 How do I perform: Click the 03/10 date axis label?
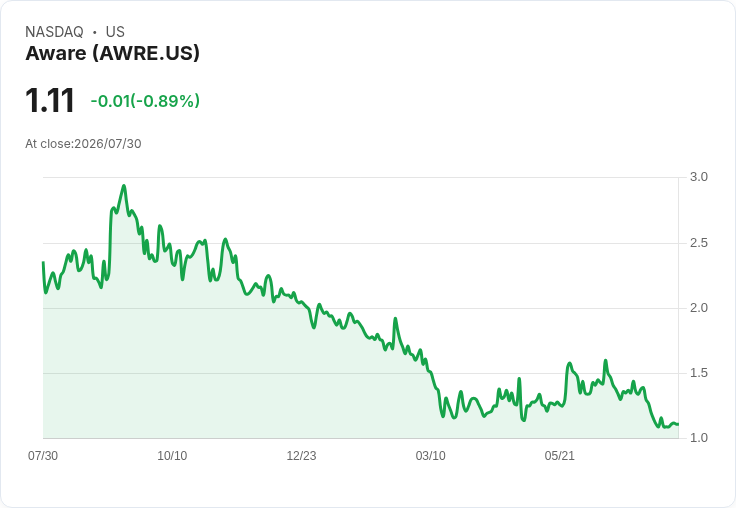[x=430, y=455]
